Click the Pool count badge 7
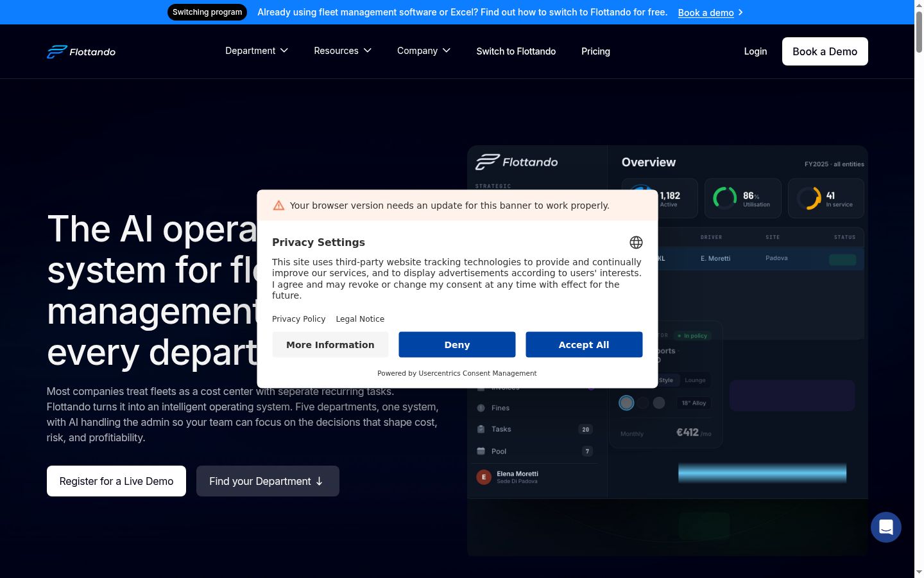 (587, 451)
